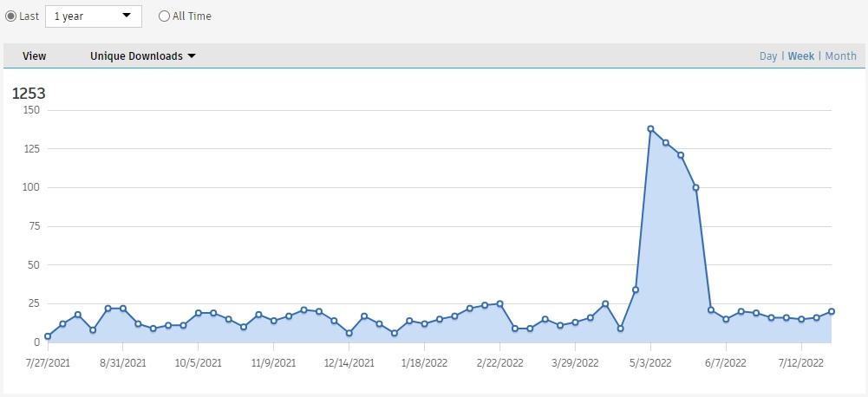This screenshot has height=397, width=868.
Task: Select the All Time radio button
Action: click(164, 16)
